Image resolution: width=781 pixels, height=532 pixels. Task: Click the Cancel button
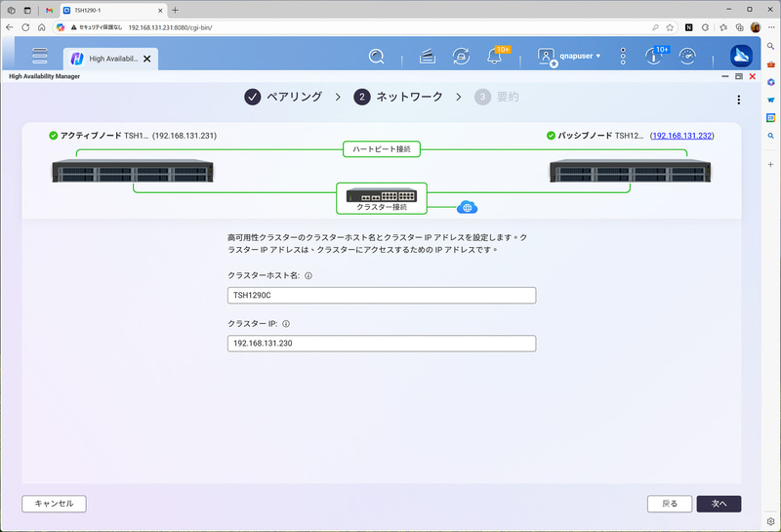tap(54, 504)
